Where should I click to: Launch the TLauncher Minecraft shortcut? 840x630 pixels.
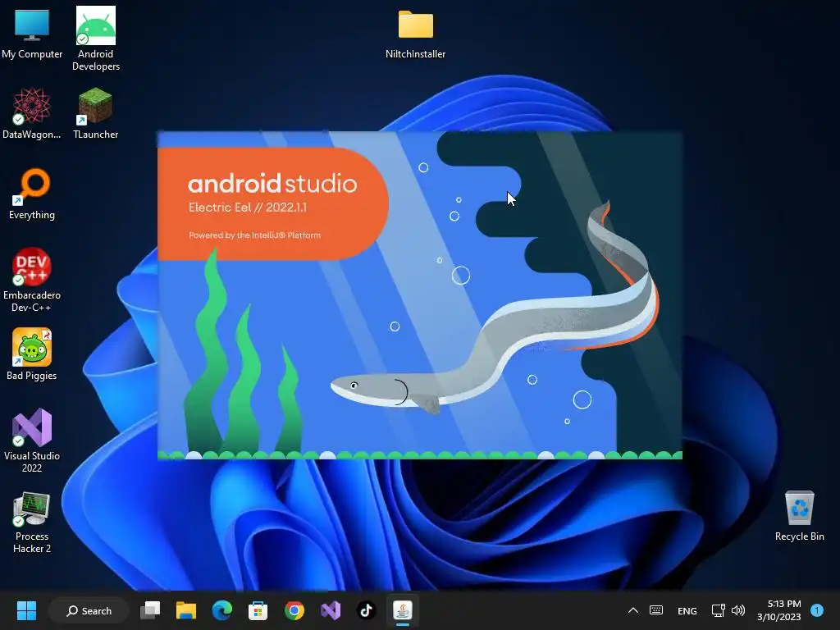[x=95, y=113]
